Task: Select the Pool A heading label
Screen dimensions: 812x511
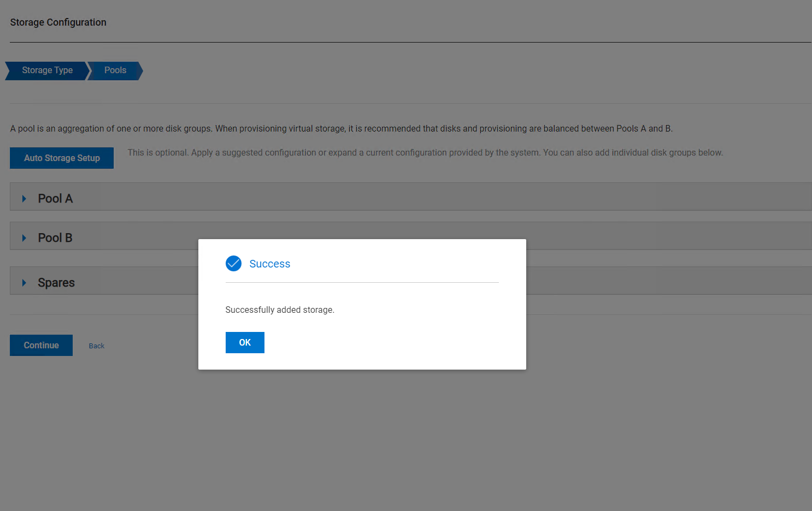Action: click(55, 199)
